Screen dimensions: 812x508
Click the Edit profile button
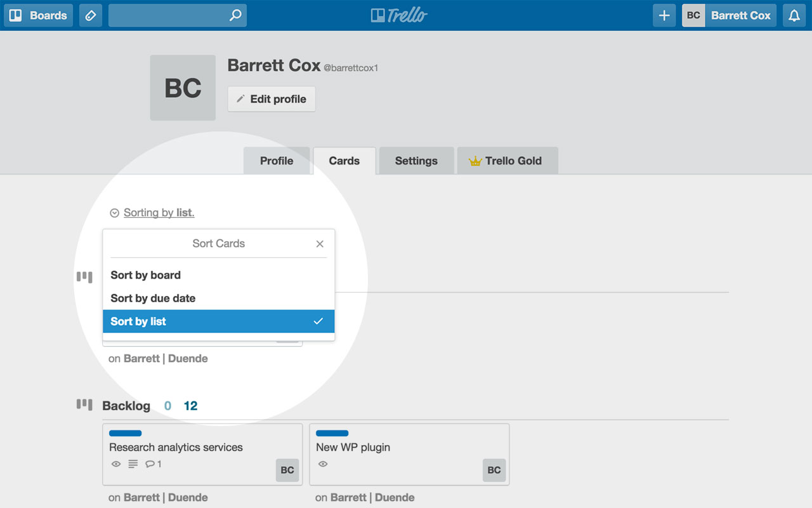pos(272,99)
